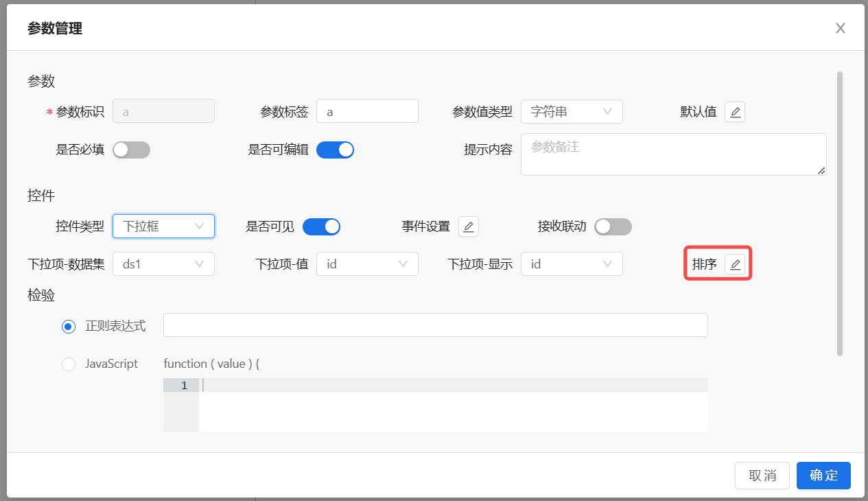The width and height of the screenshot is (868, 501).
Task: Open the 参数值类型 dropdown
Action: point(572,111)
